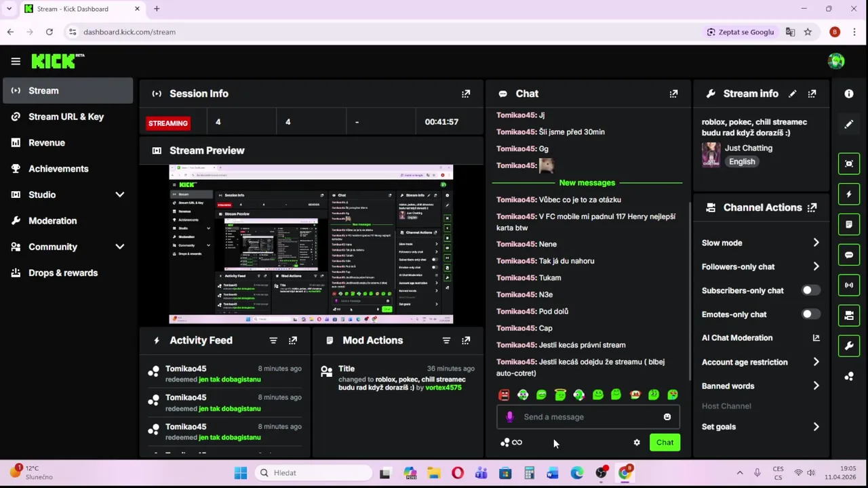The image size is (868, 488).
Task: Open chat settings gear icon
Action: point(637,443)
